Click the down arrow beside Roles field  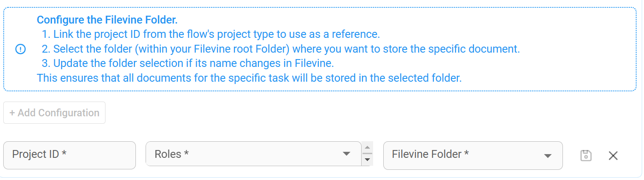tap(367, 160)
